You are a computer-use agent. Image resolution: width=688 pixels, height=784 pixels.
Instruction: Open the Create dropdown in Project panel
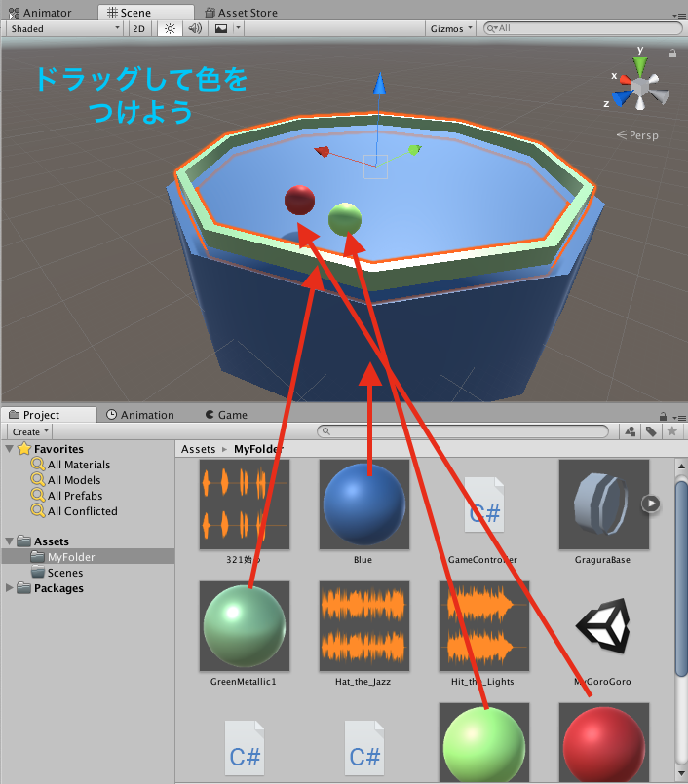click(31, 431)
